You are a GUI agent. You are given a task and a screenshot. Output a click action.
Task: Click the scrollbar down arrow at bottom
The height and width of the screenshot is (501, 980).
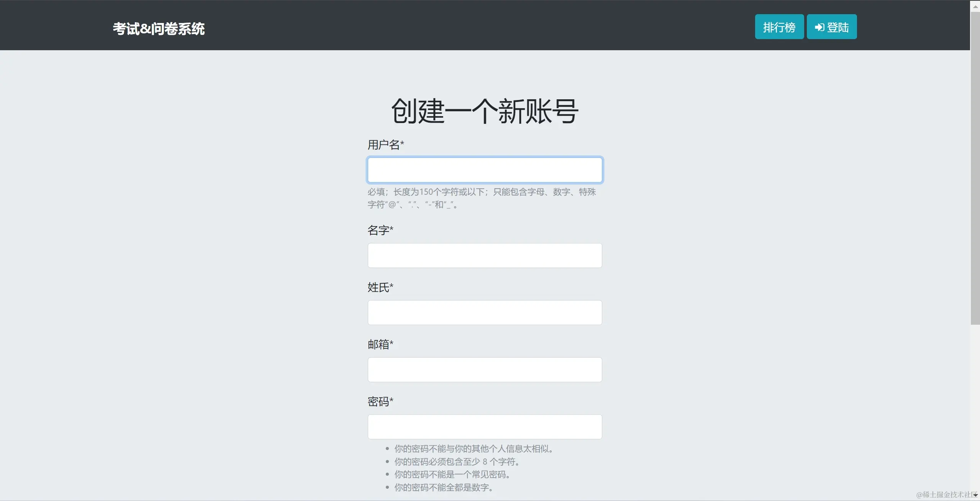pyautogui.click(x=975, y=495)
